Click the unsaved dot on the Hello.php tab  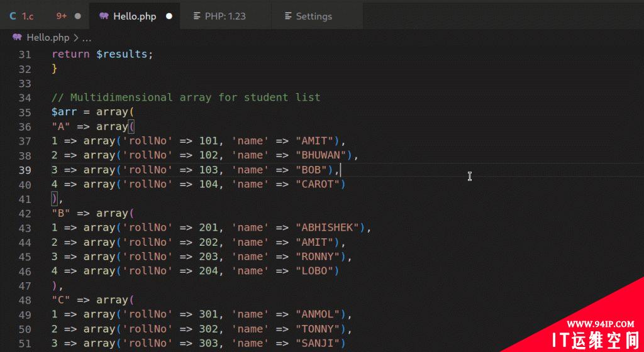point(169,16)
